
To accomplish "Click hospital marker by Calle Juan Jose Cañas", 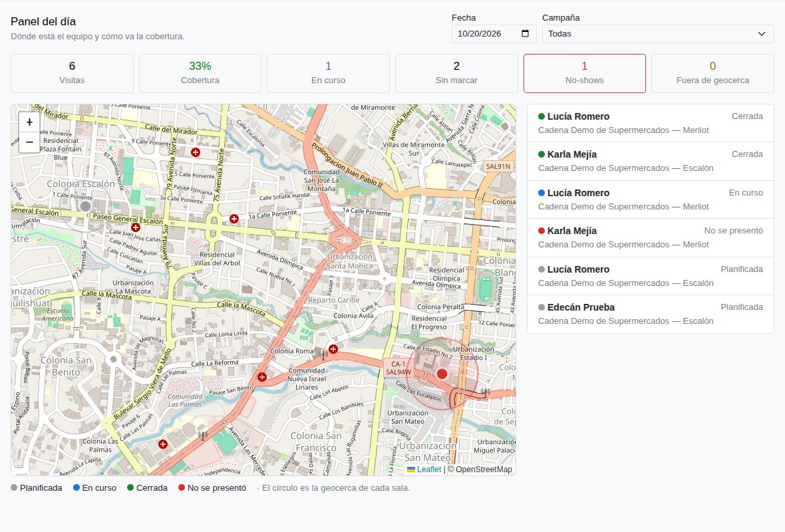I will click(x=135, y=227).
